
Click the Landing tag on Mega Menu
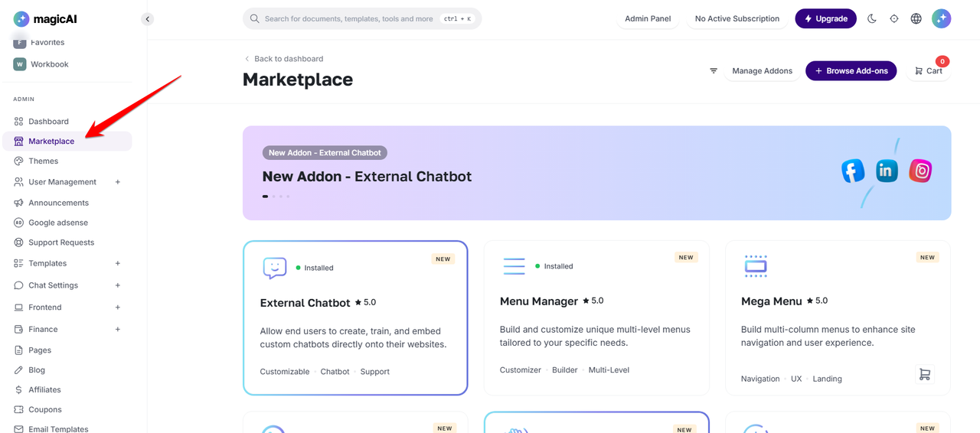[827, 379]
